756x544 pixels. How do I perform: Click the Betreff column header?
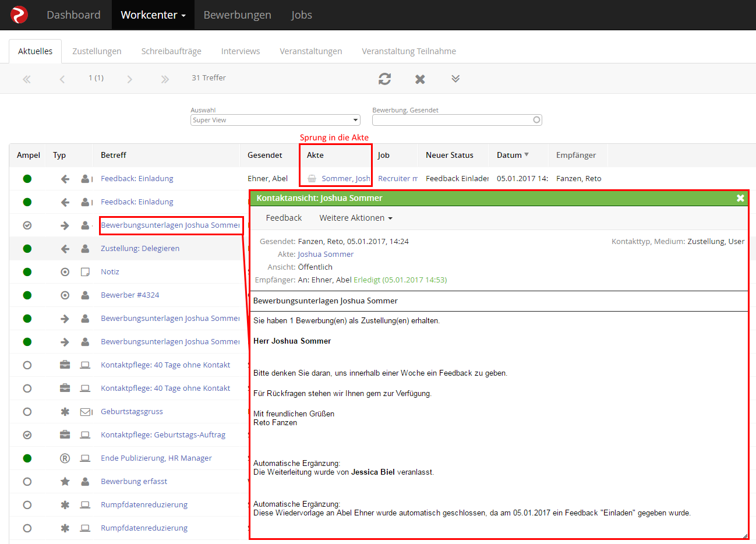(114, 155)
